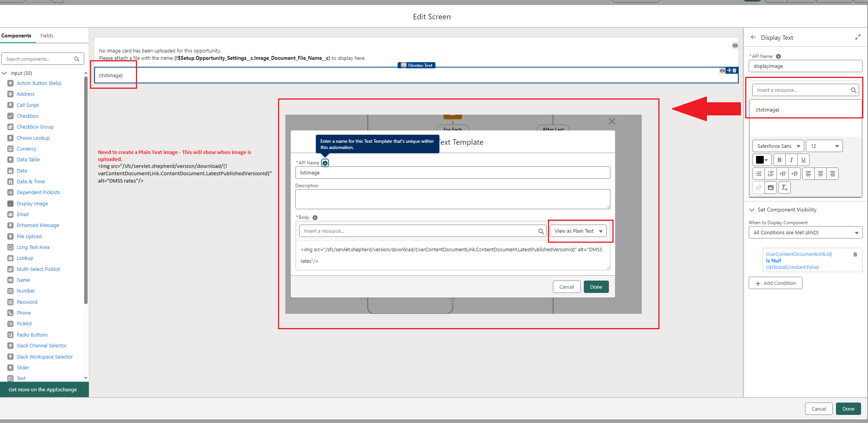868x423 pixels.
Task: Open All Conditions Are Met dropdown
Action: [x=805, y=232]
